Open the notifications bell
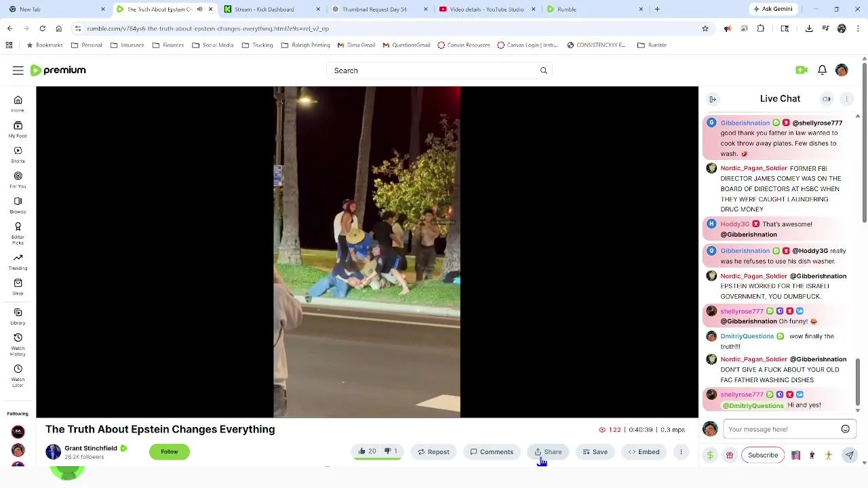 point(822,70)
